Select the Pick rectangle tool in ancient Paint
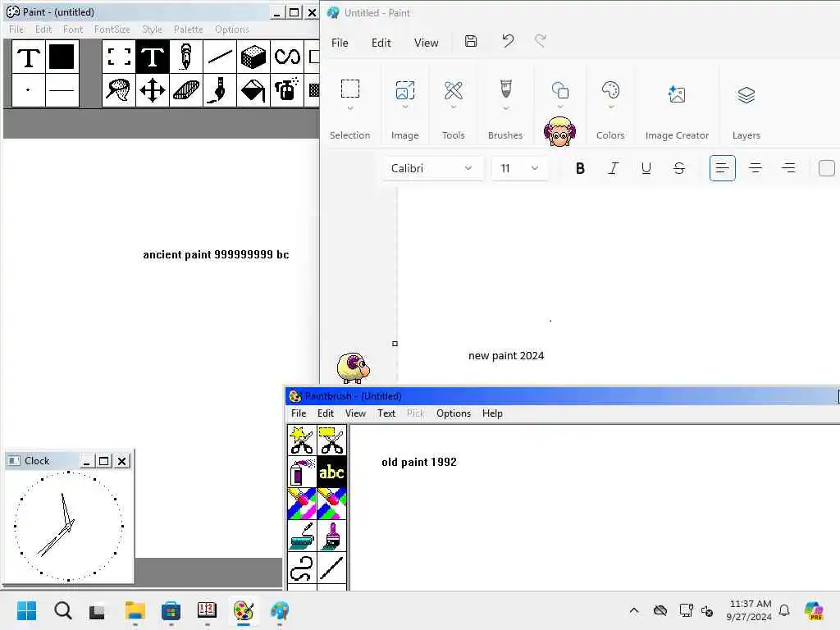This screenshot has width=840, height=630. 119,57
